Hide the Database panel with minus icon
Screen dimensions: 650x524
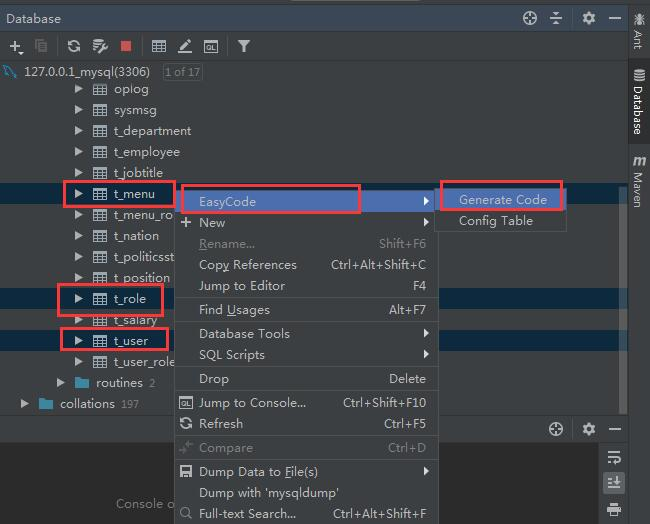point(615,18)
